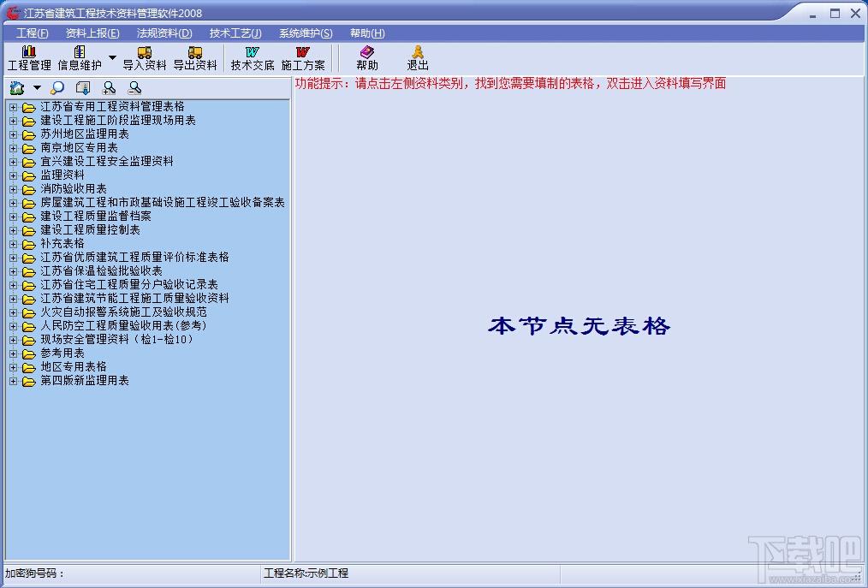Viewport: 868px width, 588px height.
Task: Click the magnifier search icon
Action: tap(57, 87)
